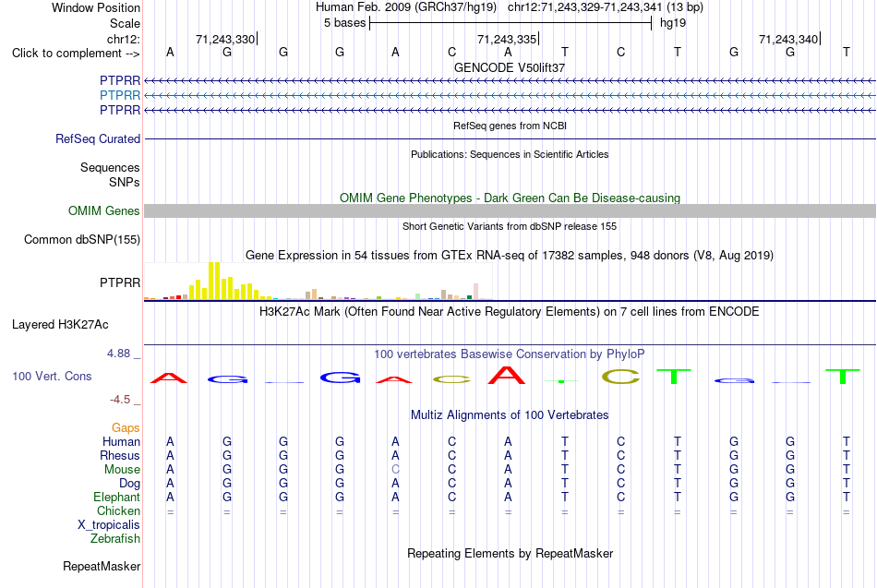
Task: Click 'Multiz Alignments of 100 Vertebrates' title
Action: tap(510, 415)
